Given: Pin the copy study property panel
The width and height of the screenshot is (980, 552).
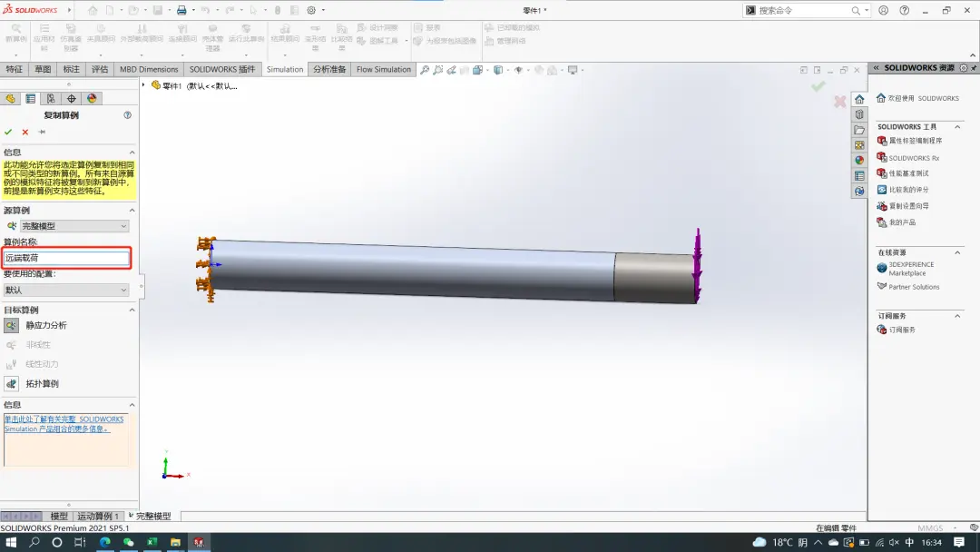Looking at the screenshot, I should click(x=42, y=132).
